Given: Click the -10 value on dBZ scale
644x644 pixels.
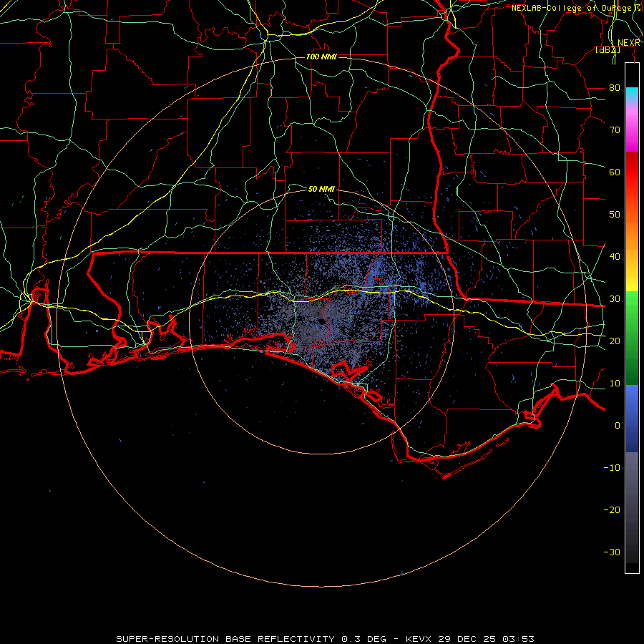Looking at the screenshot, I should point(612,467).
